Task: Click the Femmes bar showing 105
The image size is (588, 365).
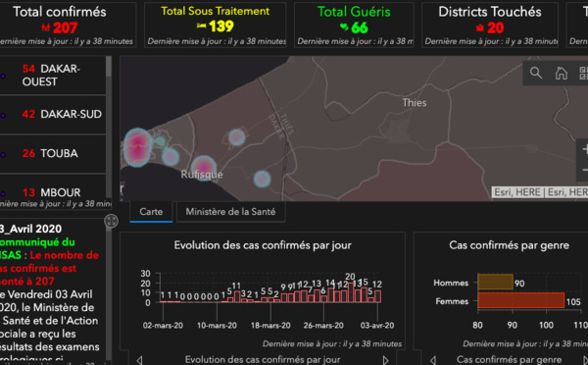Action: tap(521, 301)
